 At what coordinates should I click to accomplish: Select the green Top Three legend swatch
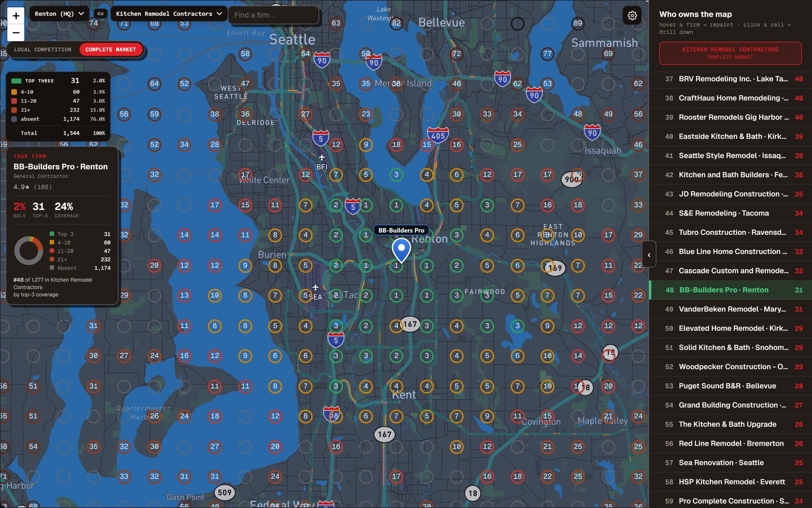16,81
